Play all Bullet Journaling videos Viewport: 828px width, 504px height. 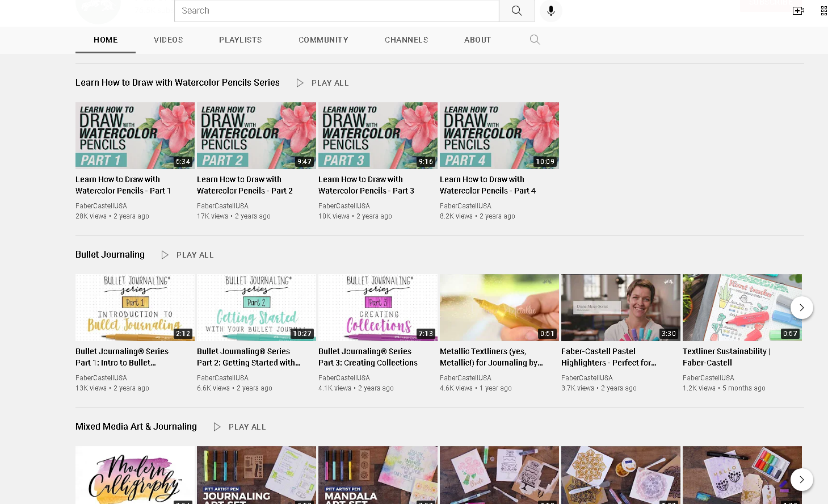[195, 255]
